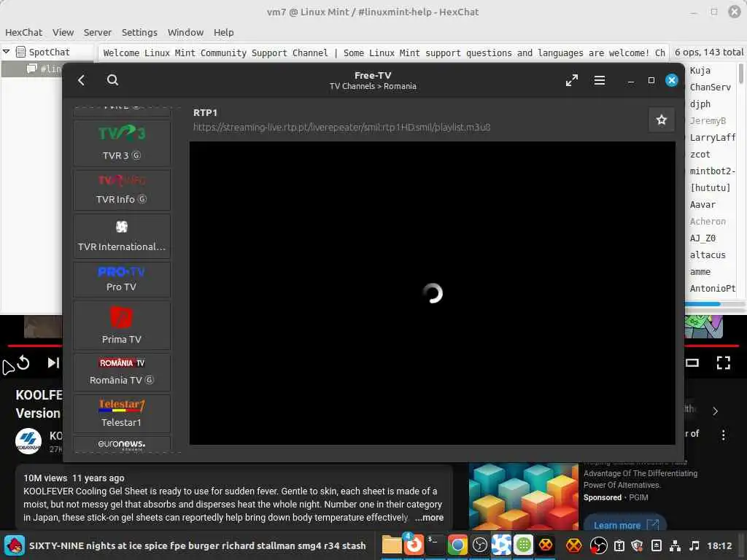Open the Help menu in HexChat
The image size is (747, 560).
pyautogui.click(x=223, y=32)
